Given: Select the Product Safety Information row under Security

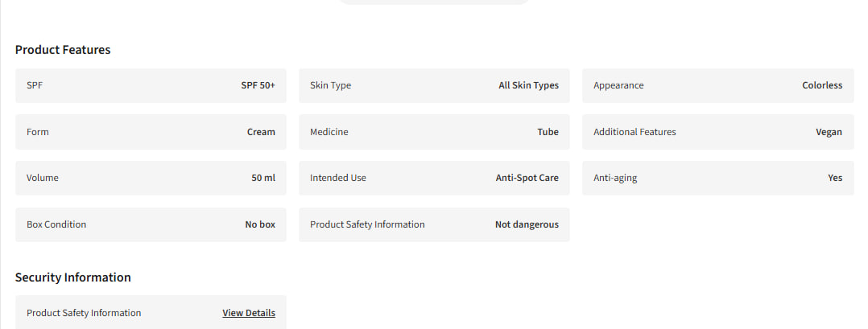Looking at the screenshot, I should click(151, 312).
